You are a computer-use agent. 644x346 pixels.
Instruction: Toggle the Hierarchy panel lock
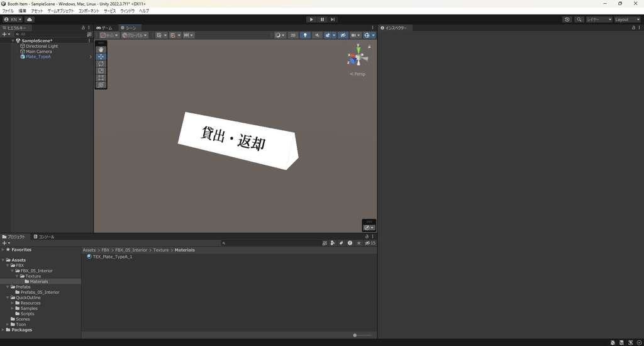point(83,28)
